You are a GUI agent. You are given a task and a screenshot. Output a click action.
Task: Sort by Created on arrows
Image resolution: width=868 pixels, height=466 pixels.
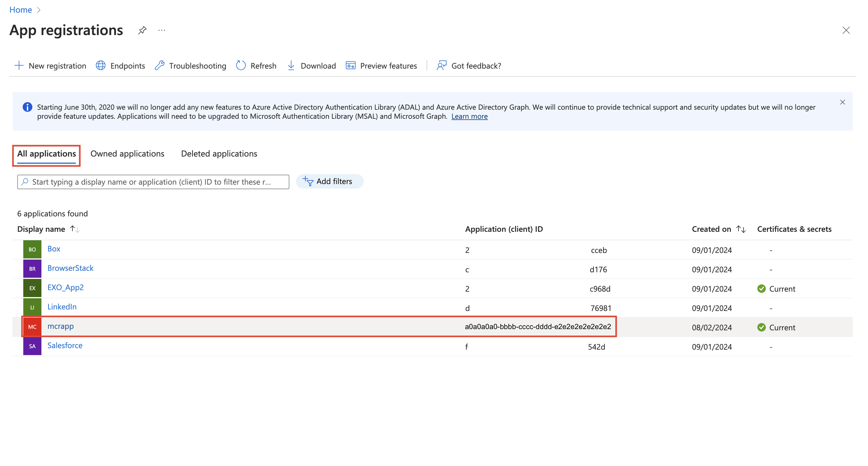coord(741,229)
